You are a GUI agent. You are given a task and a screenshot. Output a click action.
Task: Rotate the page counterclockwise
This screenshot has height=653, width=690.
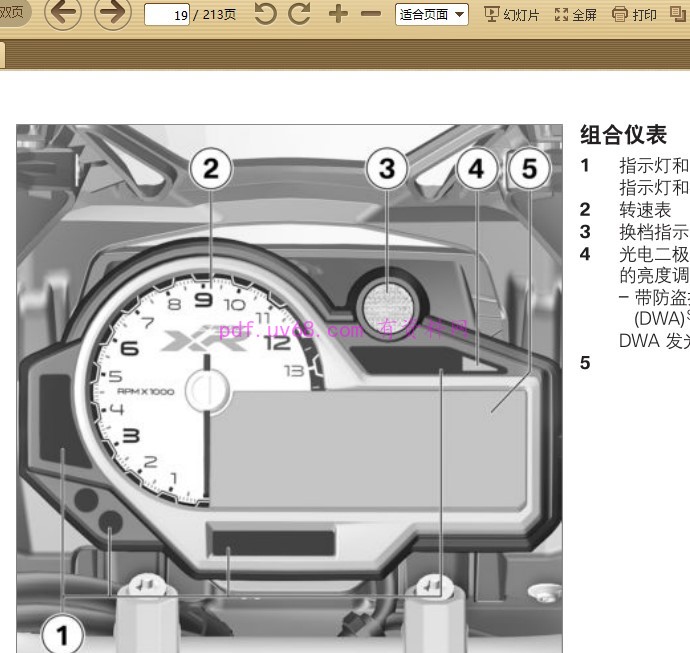coord(265,14)
